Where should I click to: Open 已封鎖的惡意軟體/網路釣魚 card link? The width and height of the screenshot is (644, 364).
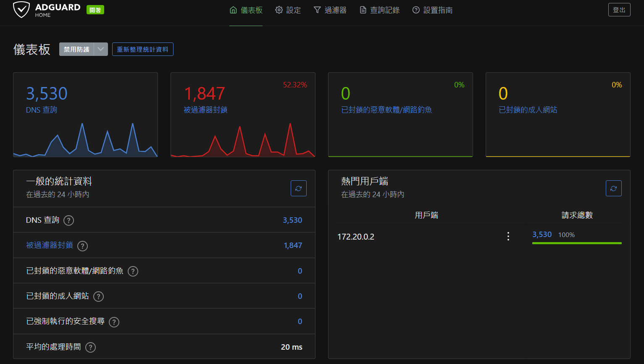(386, 110)
